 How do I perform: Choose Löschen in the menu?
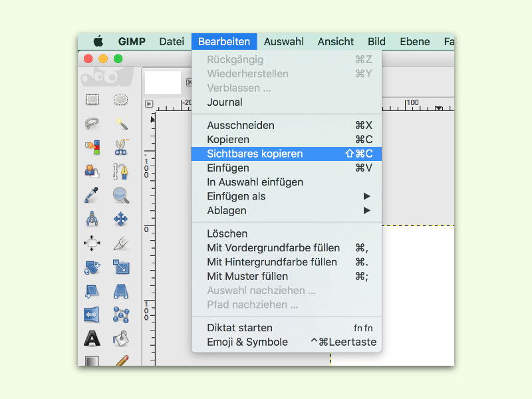coord(287,234)
